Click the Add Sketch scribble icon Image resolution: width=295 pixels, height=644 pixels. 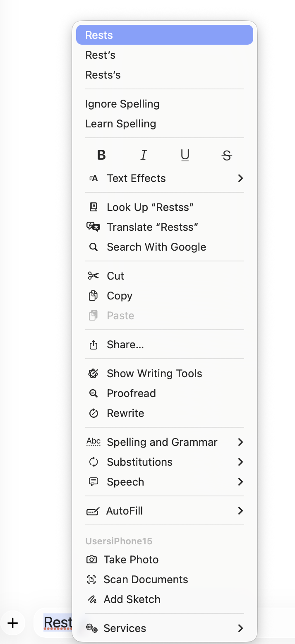[x=91, y=599]
